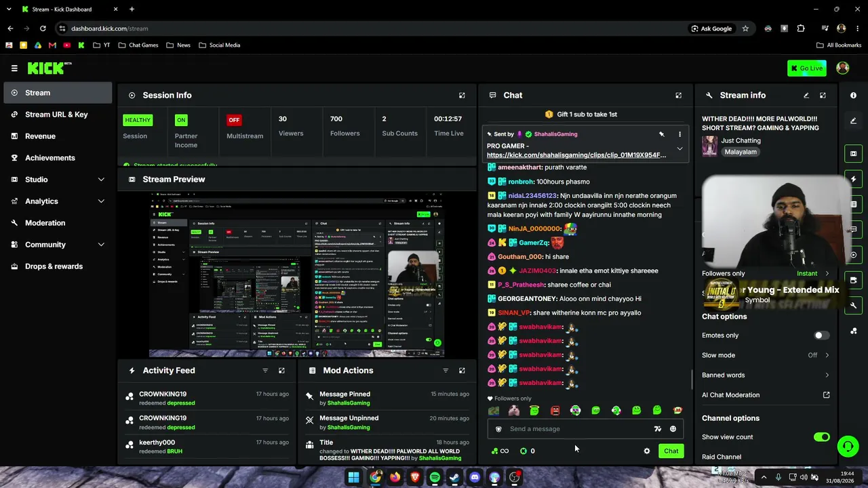Image resolution: width=868 pixels, height=488 pixels.
Task: Open Steam from the taskbar
Action: 454,477
